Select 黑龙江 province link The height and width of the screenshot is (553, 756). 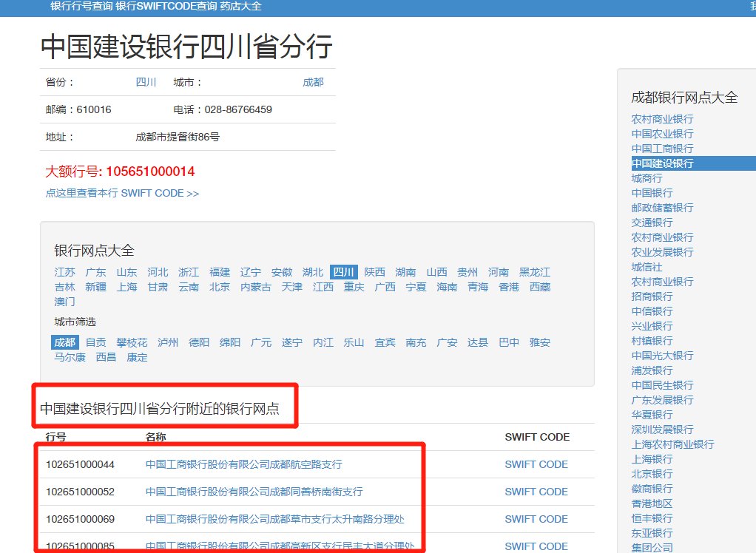pos(535,272)
